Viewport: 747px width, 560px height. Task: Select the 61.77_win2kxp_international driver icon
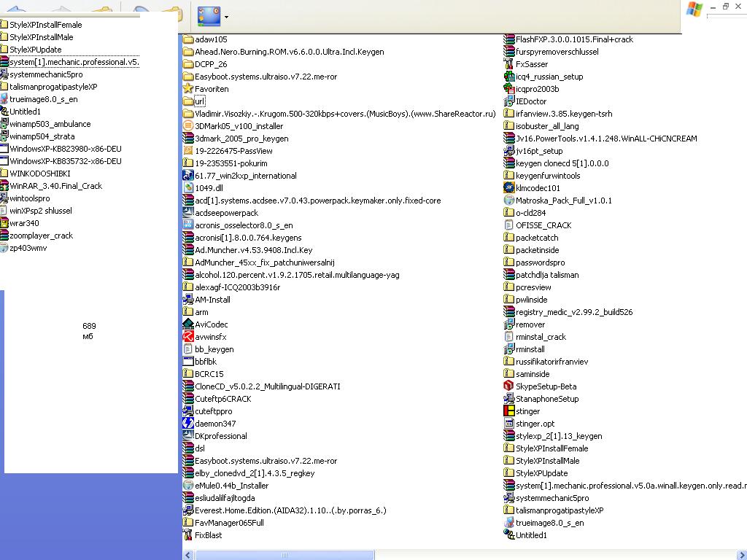click(x=188, y=175)
